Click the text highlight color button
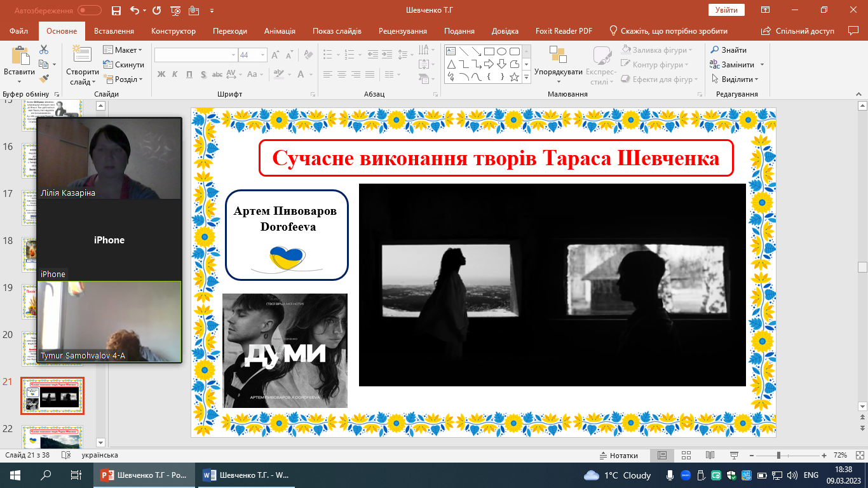 [278, 74]
